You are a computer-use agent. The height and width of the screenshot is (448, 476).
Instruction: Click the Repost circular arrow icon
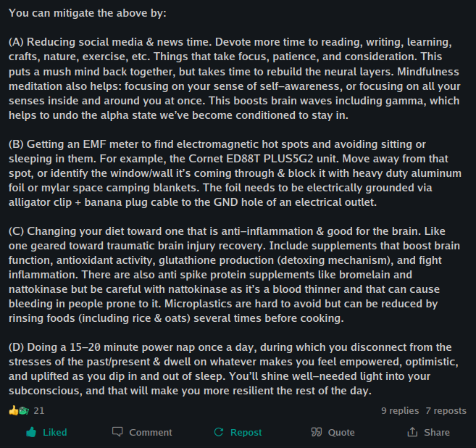218,432
